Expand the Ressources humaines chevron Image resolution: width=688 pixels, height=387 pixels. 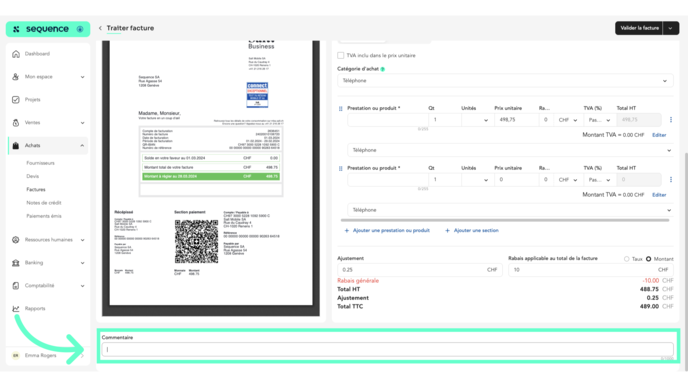[x=82, y=240]
